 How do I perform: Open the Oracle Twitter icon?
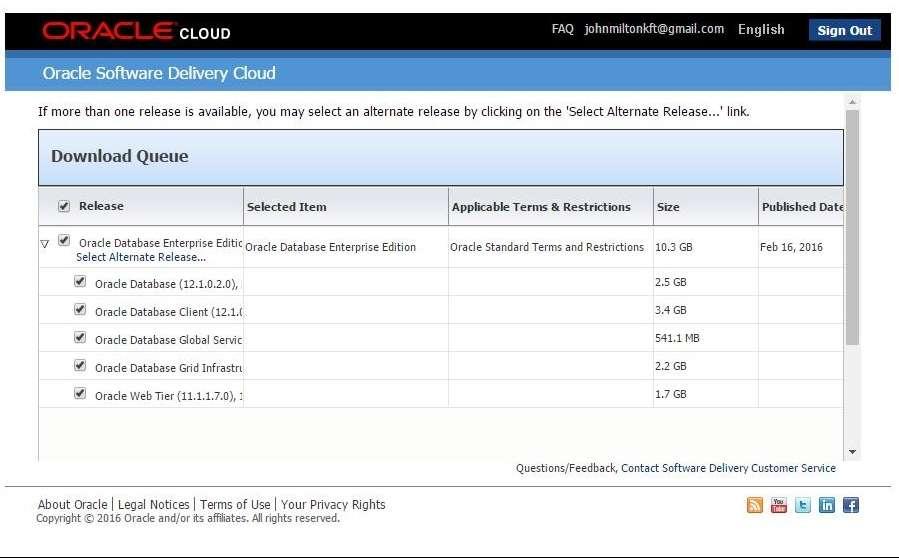(803, 505)
